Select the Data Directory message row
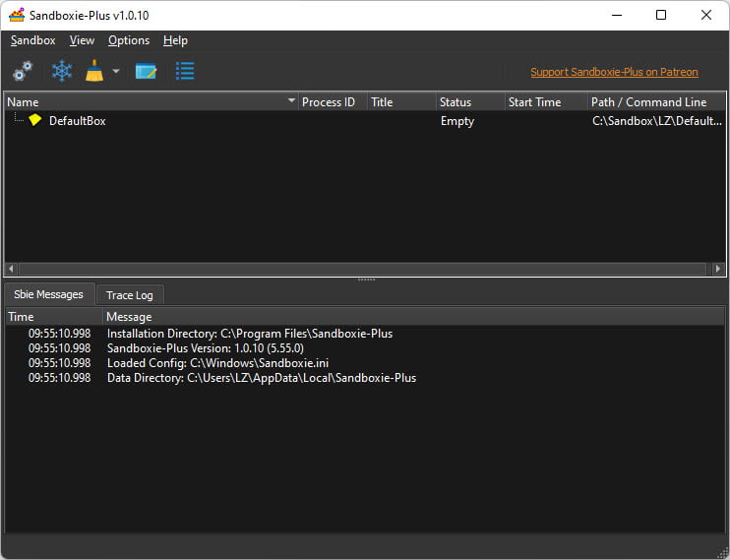Screen dimensions: 730x560 coord(365,378)
